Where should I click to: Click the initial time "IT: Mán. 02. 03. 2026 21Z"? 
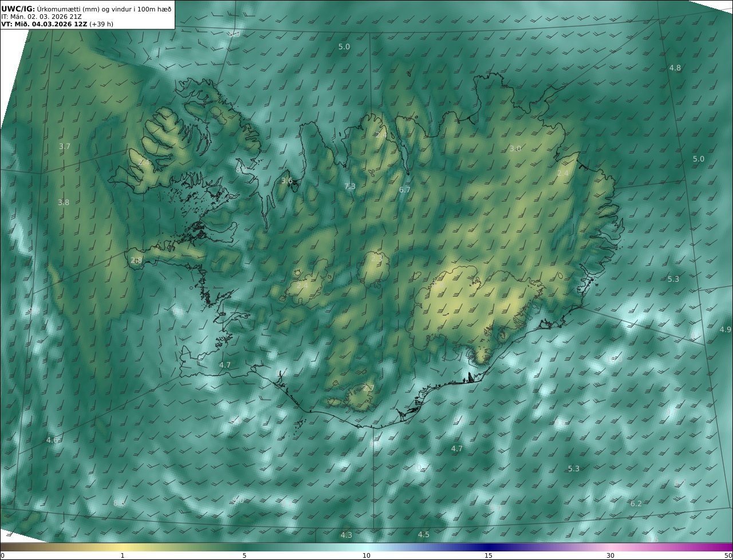pyautogui.click(x=42, y=17)
